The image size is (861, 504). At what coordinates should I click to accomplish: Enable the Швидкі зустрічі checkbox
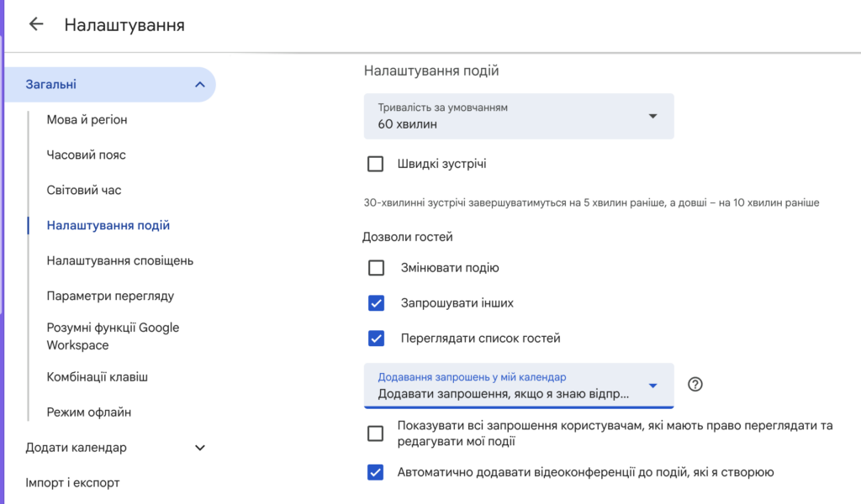(376, 164)
